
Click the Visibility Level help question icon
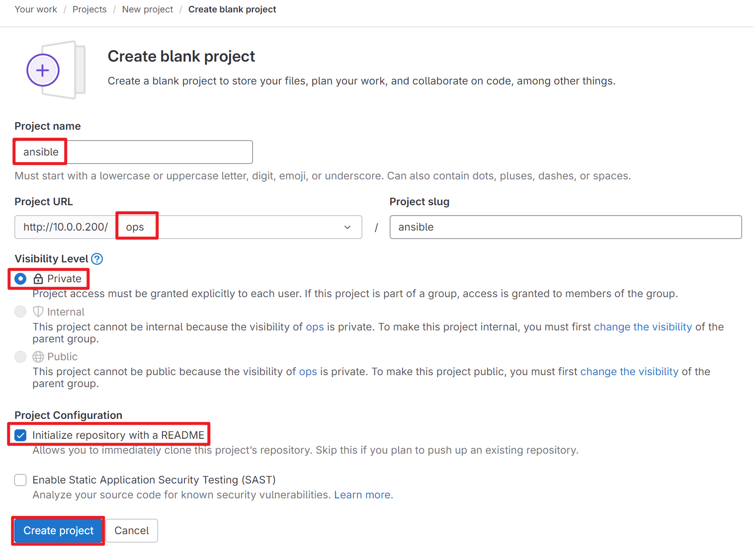click(x=97, y=259)
